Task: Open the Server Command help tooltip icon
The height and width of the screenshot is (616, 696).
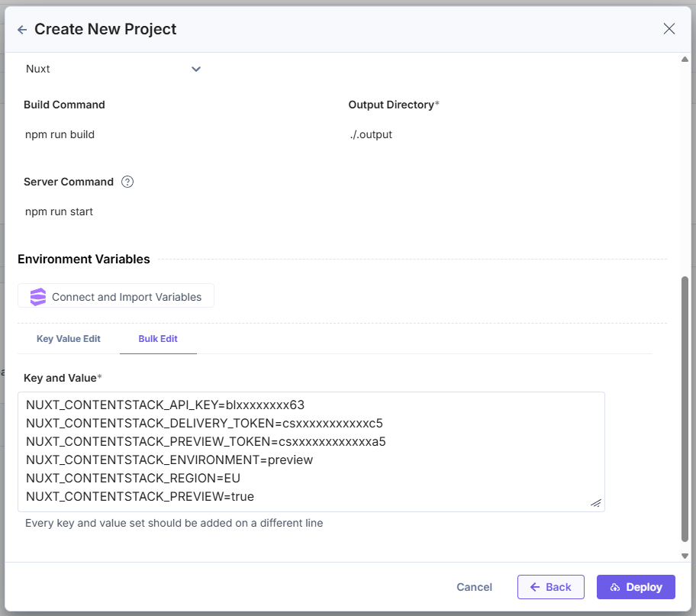Action: (127, 182)
